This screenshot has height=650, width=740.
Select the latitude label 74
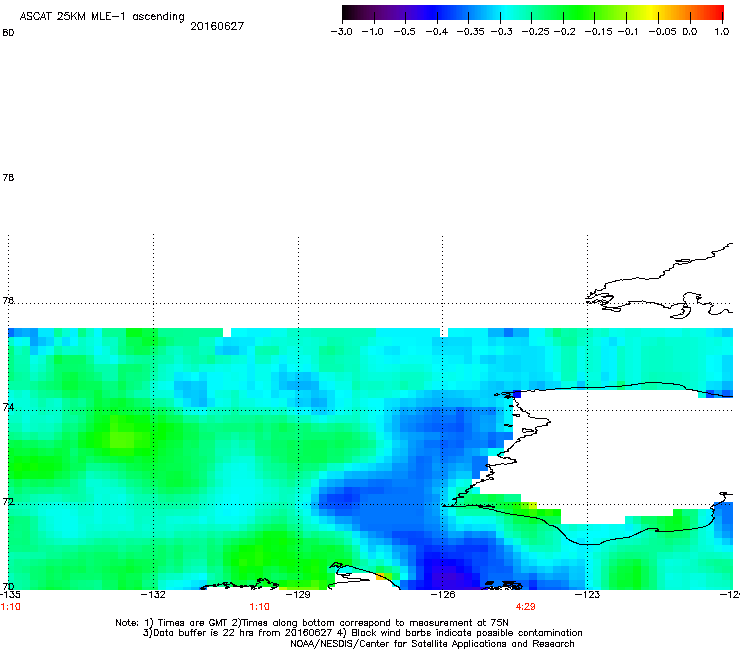(x=8, y=407)
